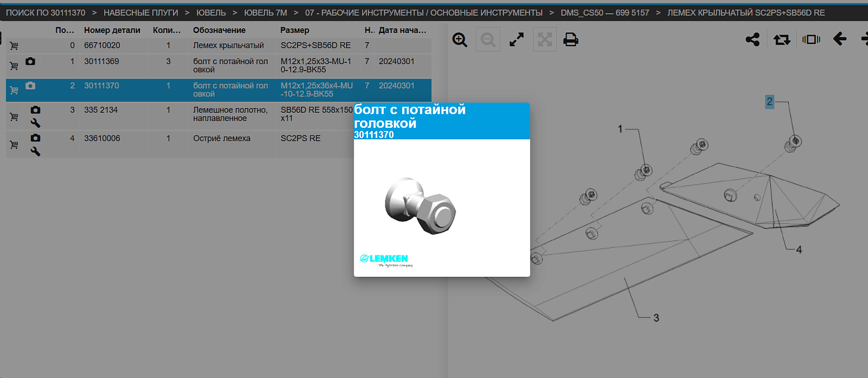Click the fit-to-screen diagram icon
The width and height of the screenshot is (868, 378).
coord(544,40)
